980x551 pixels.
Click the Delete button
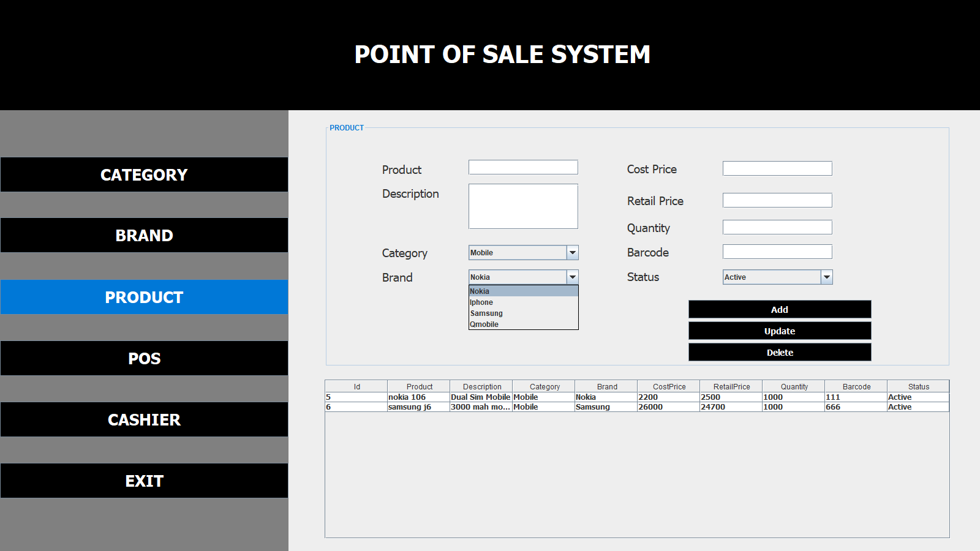click(x=779, y=353)
